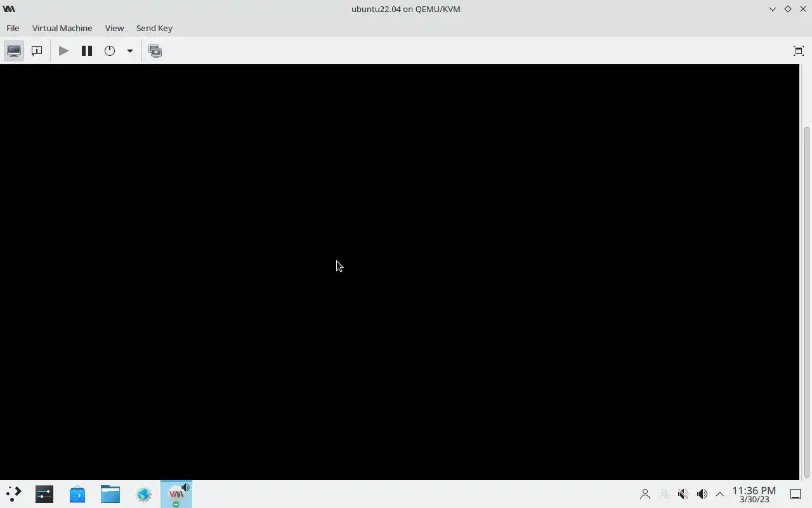Open the KDE application launcher
Viewport: 812px width, 508px height.
(x=13, y=494)
